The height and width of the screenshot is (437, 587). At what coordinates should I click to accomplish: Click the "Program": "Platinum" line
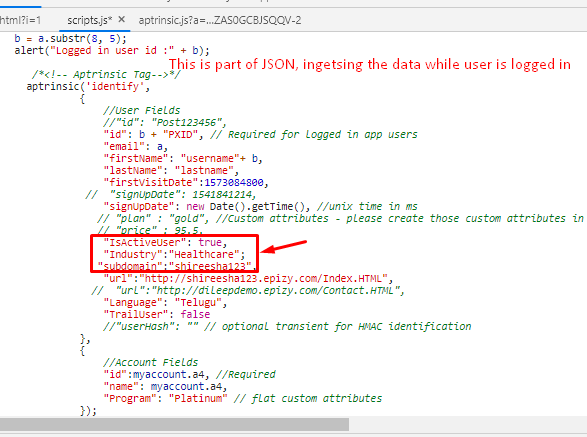[x=243, y=398]
